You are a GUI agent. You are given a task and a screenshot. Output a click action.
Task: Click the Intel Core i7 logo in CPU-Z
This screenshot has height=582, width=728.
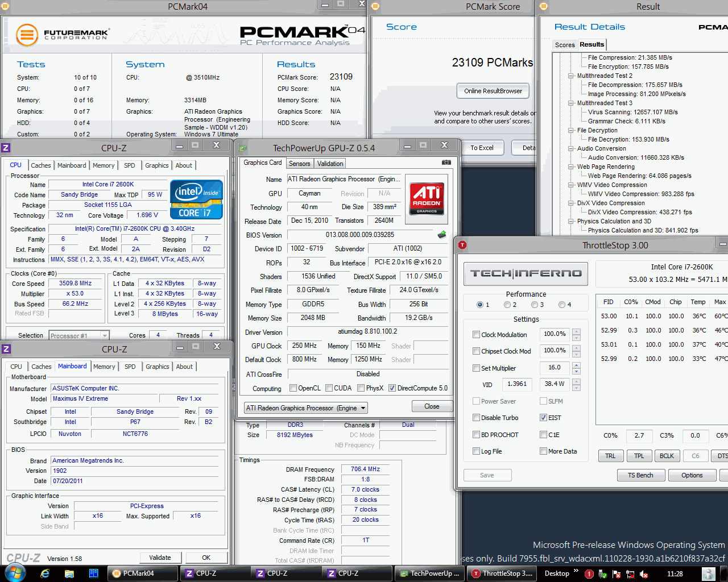(x=197, y=200)
